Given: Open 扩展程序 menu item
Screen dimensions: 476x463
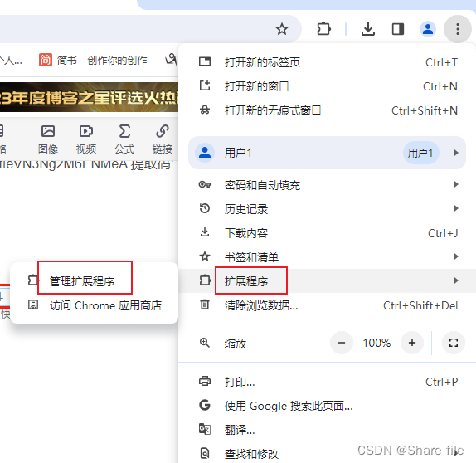Looking at the screenshot, I should pyautogui.click(x=328, y=280).
